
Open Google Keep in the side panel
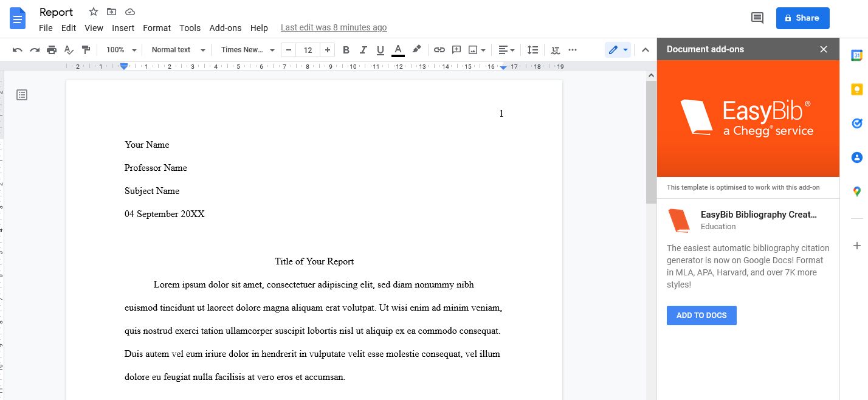[x=856, y=89]
